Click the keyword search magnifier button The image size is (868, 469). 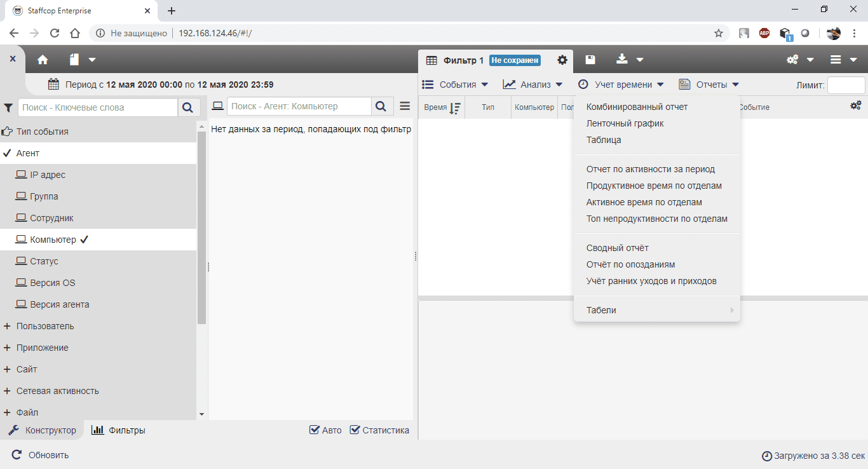coord(187,107)
